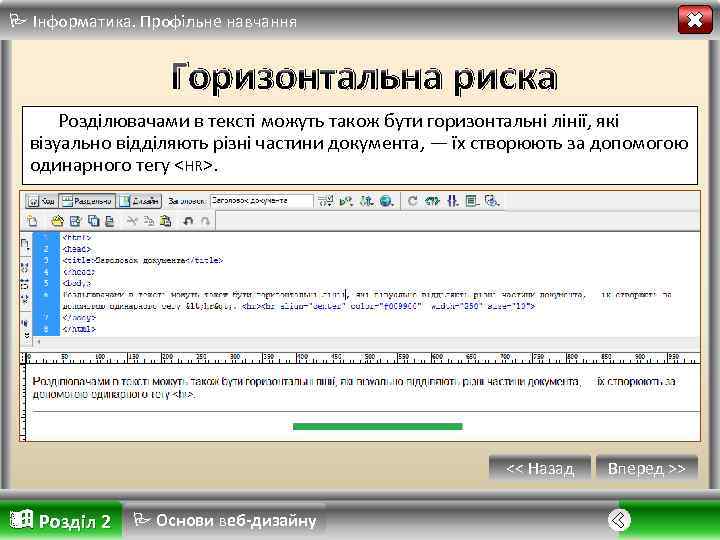Switch to Дизайн view

pyautogui.click(x=140, y=201)
